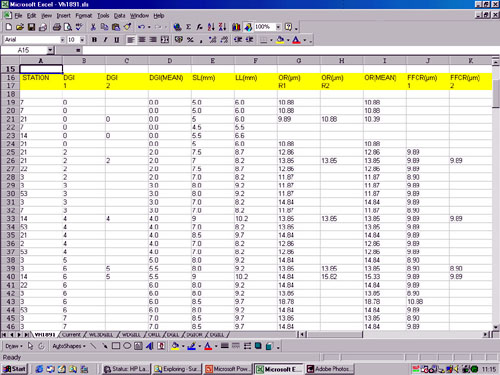Apply yellow Fill Color on formatting toolbar

[x=280, y=40]
